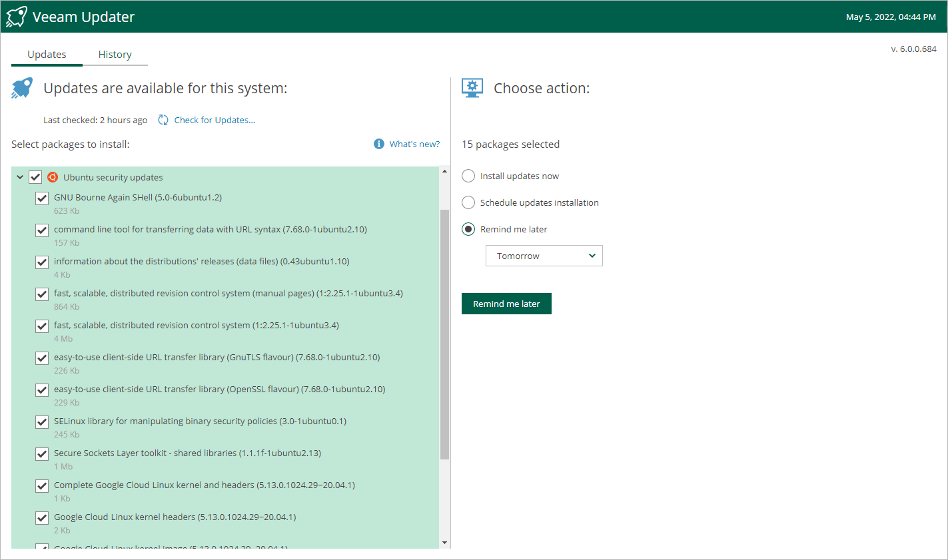Image resolution: width=948 pixels, height=560 pixels.
Task: Click the package list scrollbar up arrow
Action: click(x=445, y=172)
